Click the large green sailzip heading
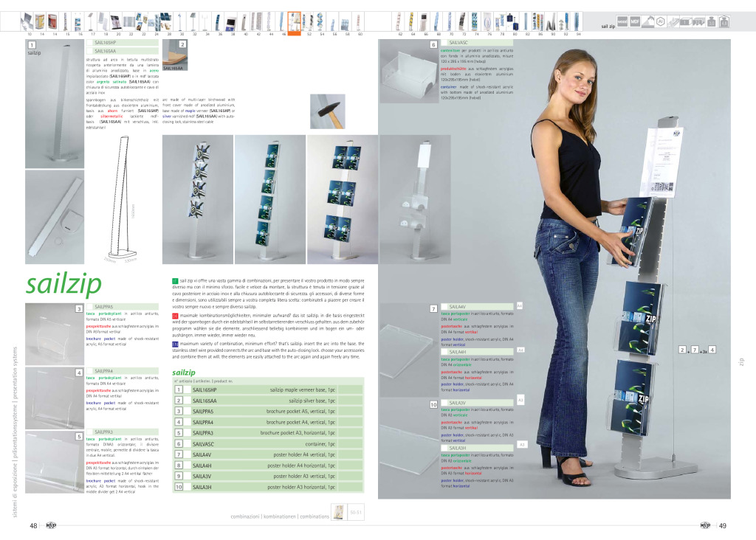The image size is (756, 540). [63, 284]
